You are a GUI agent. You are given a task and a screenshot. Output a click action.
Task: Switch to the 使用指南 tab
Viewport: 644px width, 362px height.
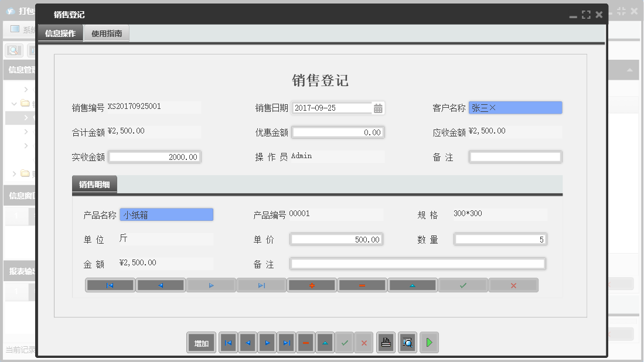point(106,33)
